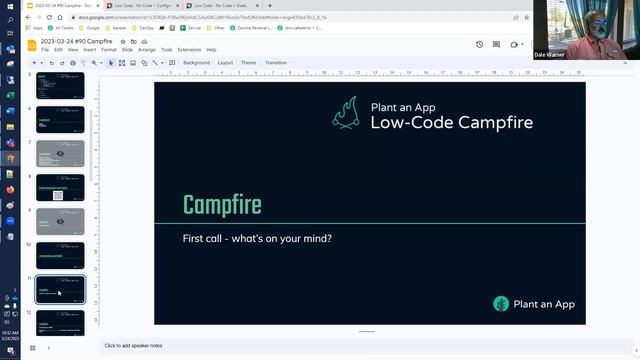Image resolution: width=640 pixels, height=360 pixels.
Task: Click the video call camera icon
Action: 514,44
